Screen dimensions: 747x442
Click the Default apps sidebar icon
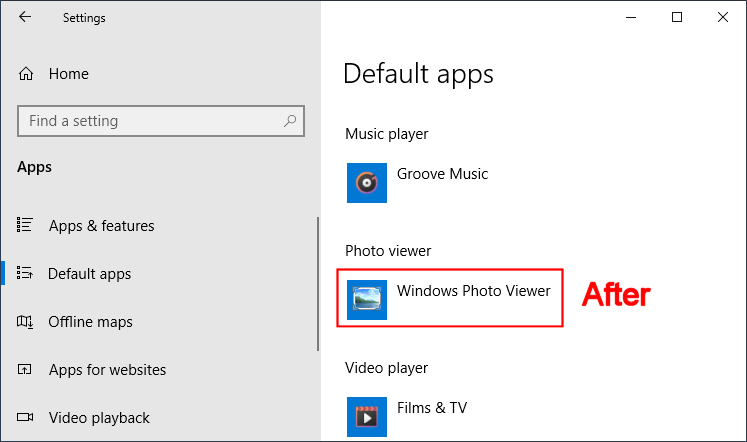coord(26,274)
